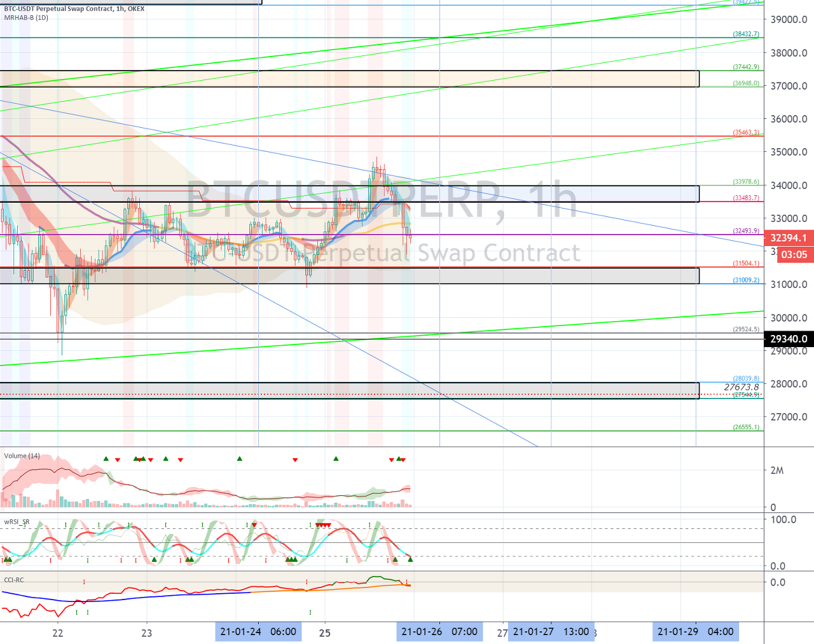
Task: Click 37000.0 on the price axis
Action: [789, 86]
